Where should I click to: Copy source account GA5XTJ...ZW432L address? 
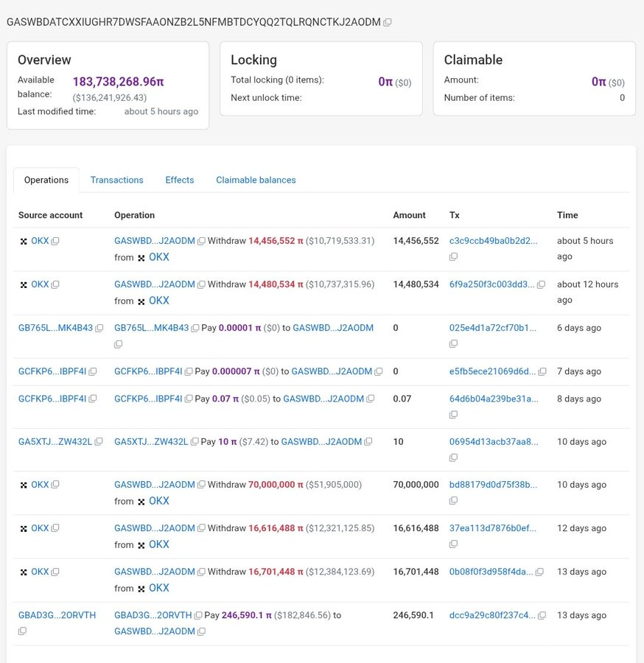click(99, 442)
